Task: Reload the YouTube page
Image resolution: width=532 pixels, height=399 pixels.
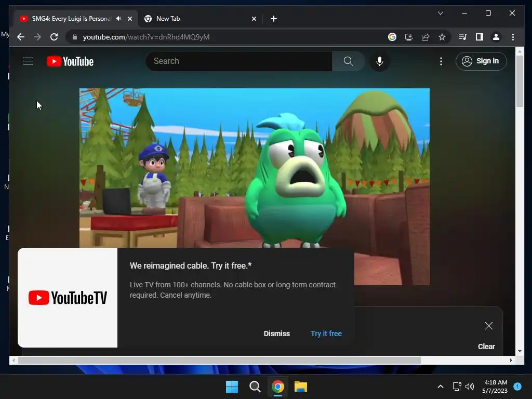Action: point(54,37)
